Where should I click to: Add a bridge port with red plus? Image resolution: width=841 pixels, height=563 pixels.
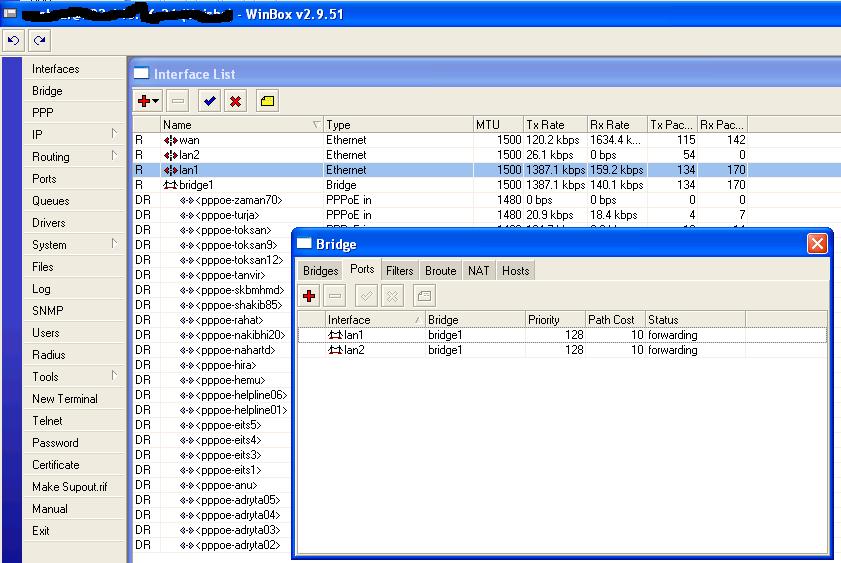coord(309,296)
